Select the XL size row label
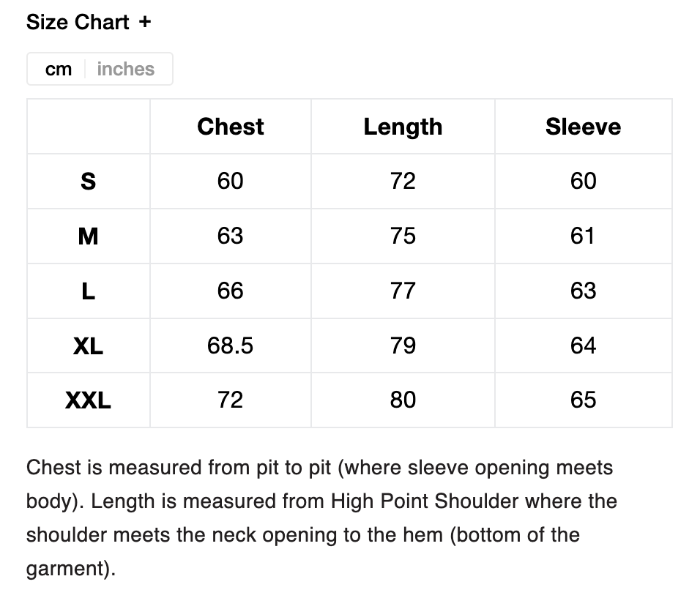Image resolution: width=700 pixels, height=609 pixels. pos(88,345)
